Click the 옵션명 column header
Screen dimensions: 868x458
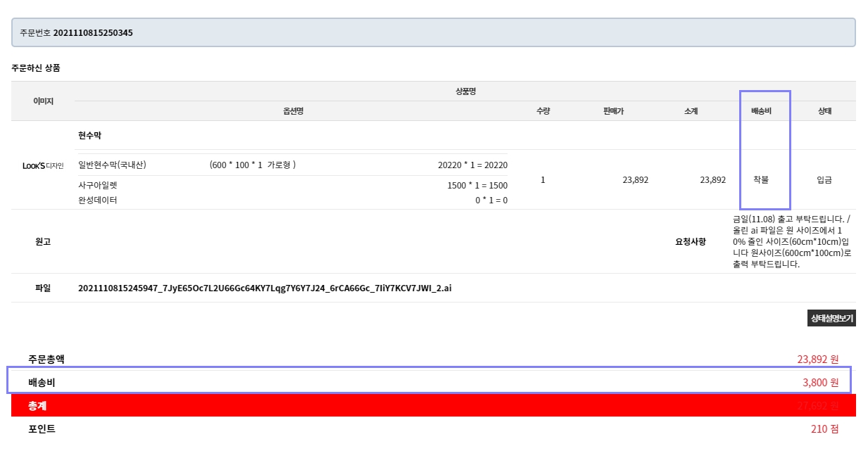[294, 111]
